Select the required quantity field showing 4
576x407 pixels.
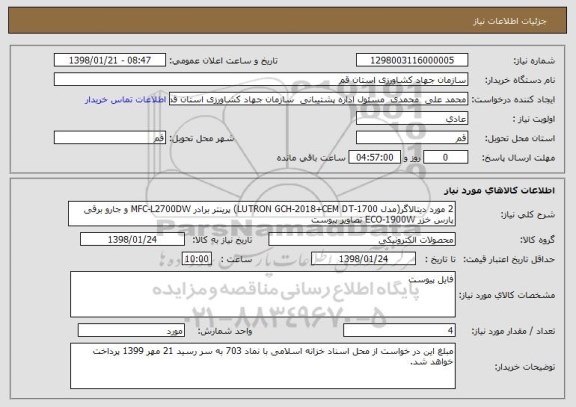[x=399, y=331]
